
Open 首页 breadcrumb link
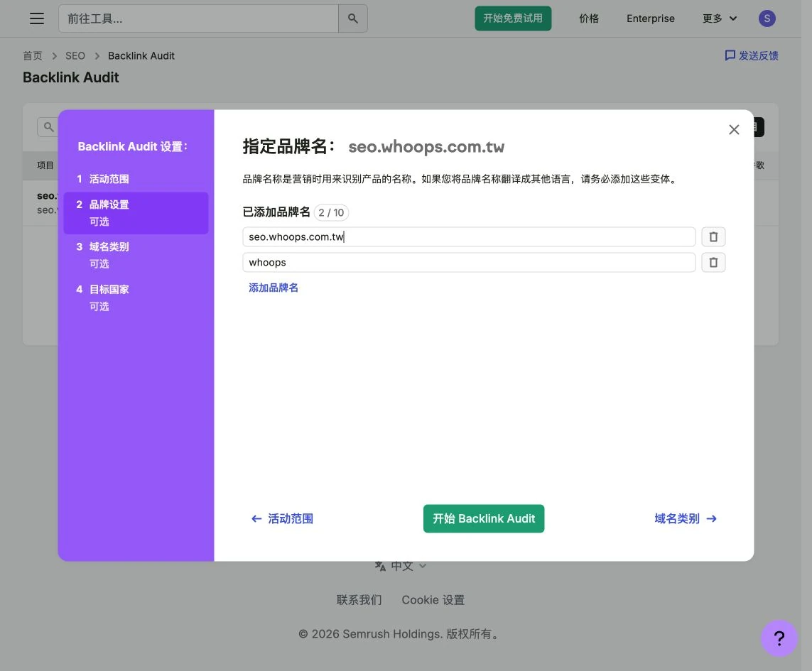33,56
